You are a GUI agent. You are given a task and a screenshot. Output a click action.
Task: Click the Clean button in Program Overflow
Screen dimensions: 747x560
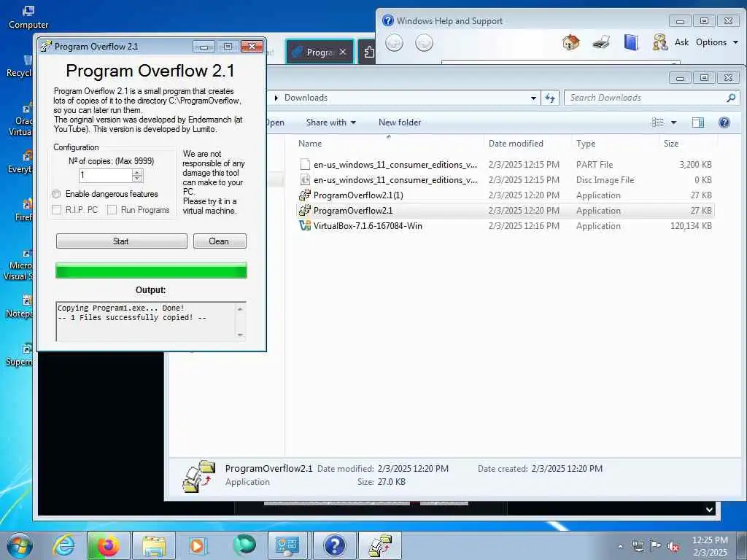point(220,241)
